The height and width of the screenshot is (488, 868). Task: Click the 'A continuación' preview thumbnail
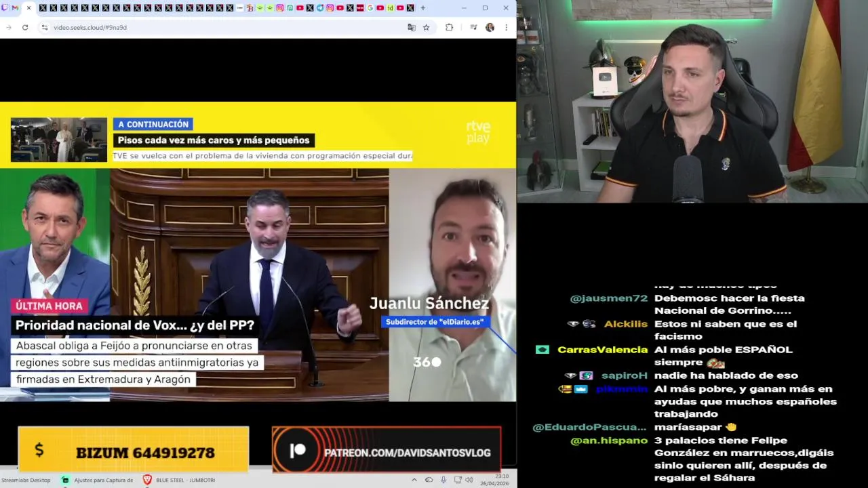coord(59,140)
